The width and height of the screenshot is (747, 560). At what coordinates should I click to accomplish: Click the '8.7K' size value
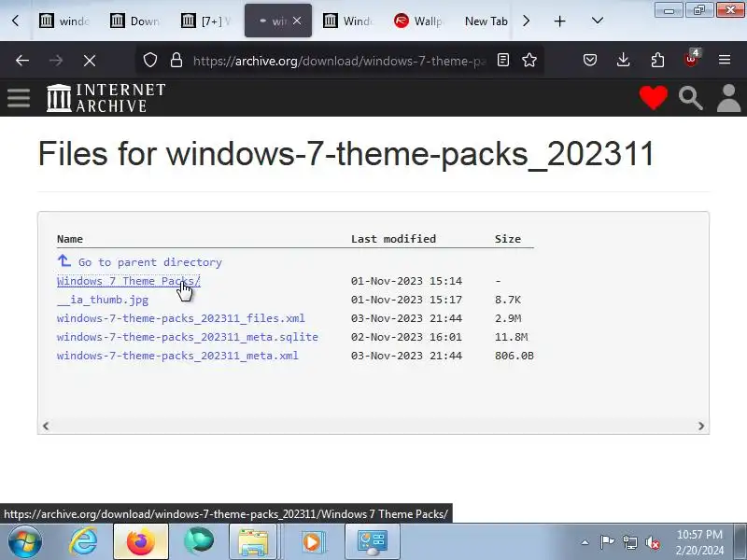click(508, 300)
